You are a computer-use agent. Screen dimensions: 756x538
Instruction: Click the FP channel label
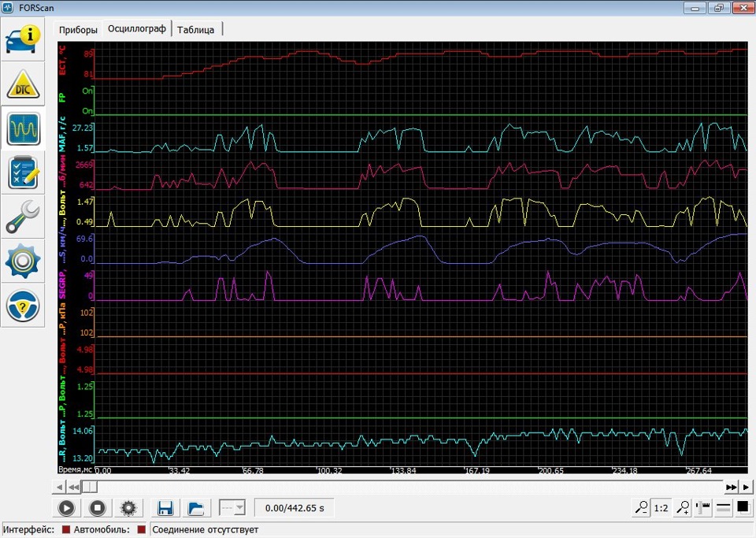tap(62, 98)
